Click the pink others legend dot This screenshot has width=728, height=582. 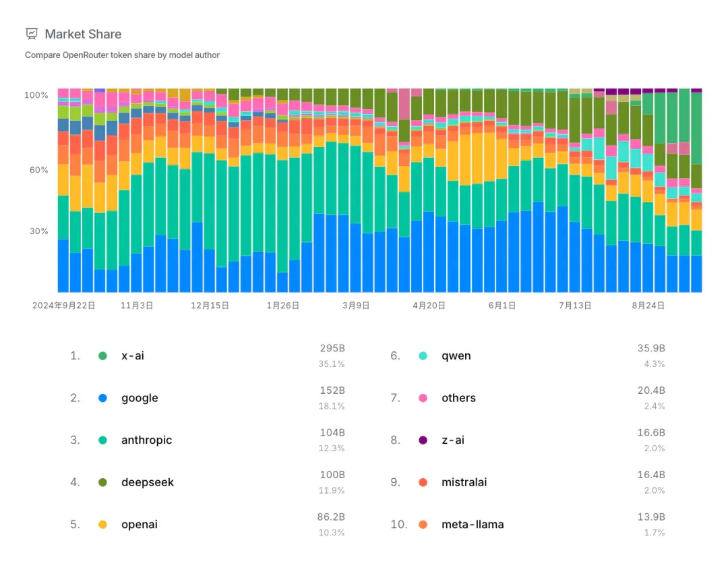click(423, 398)
